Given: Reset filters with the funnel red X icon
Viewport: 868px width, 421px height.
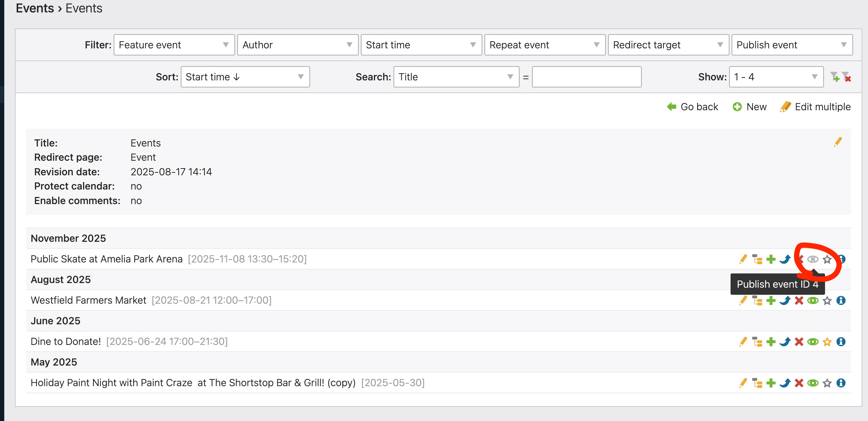Looking at the screenshot, I should pyautogui.click(x=846, y=77).
